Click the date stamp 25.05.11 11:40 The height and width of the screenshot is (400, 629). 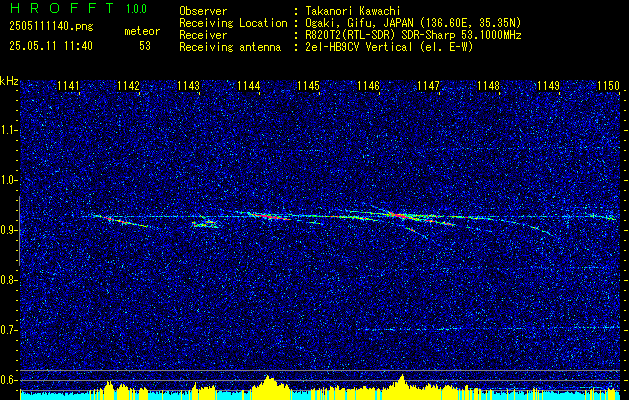[x=51, y=46]
